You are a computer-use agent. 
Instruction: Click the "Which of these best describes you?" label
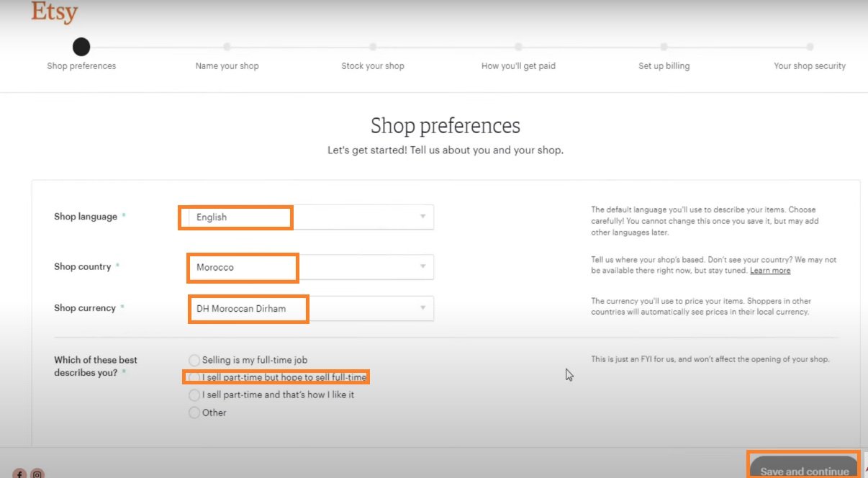pos(96,366)
